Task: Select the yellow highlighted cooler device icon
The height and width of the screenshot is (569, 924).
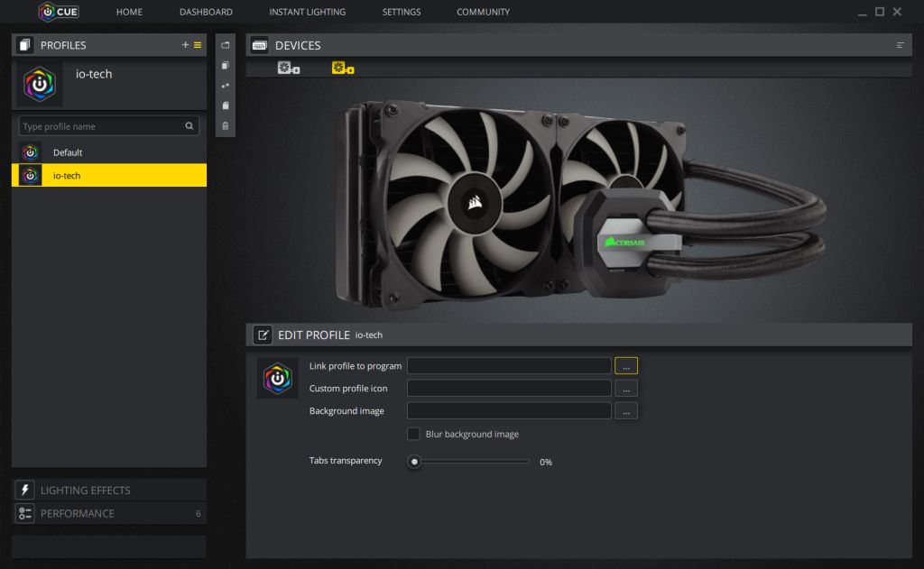Action: (x=342, y=69)
